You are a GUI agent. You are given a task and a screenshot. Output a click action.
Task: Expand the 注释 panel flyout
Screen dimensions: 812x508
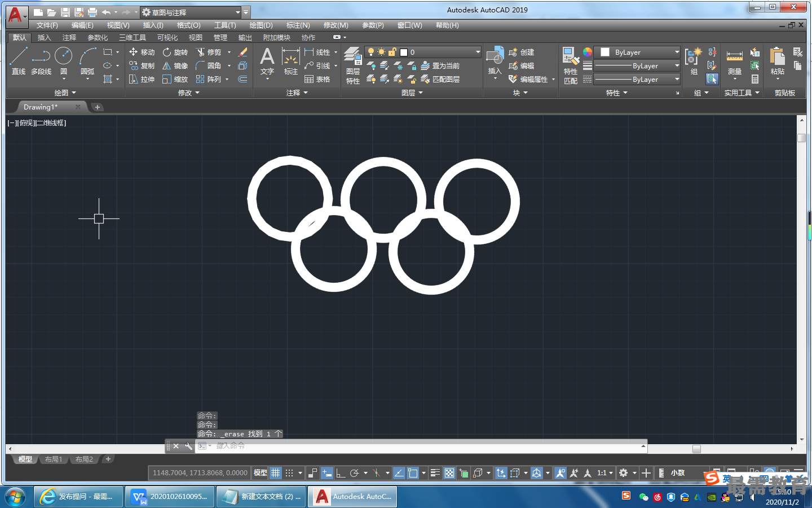click(297, 93)
